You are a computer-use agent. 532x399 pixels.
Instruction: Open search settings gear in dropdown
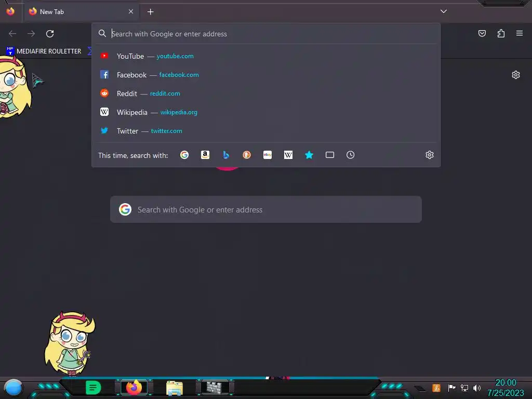(x=430, y=155)
